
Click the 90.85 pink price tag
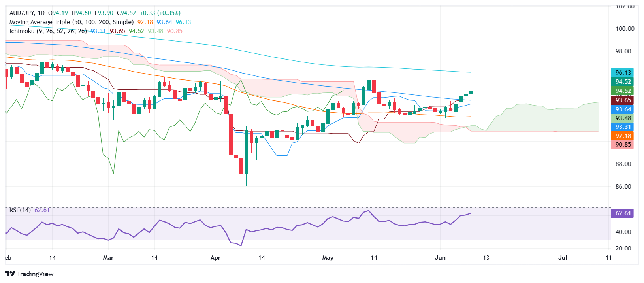tap(622, 145)
